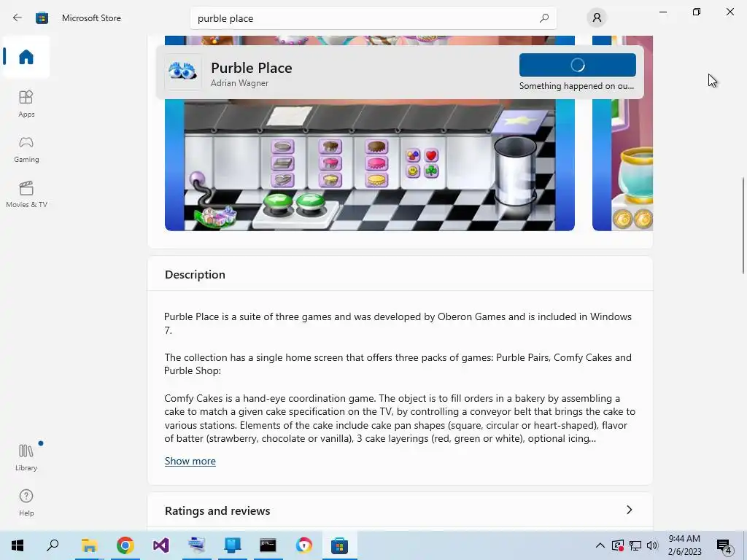Click the Adrian Wagner publisher name
Image resolution: width=747 pixels, height=560 pixels.
tap(239, 83)
